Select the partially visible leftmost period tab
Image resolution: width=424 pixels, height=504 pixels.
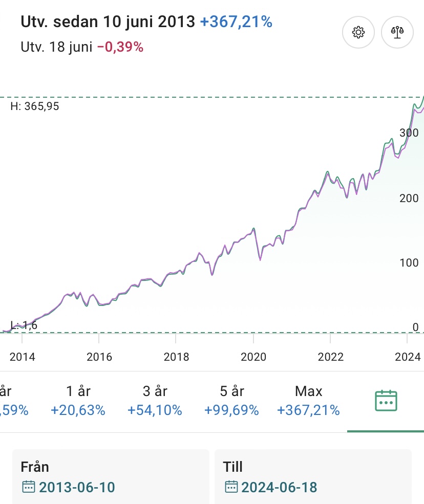pos(10,401)
